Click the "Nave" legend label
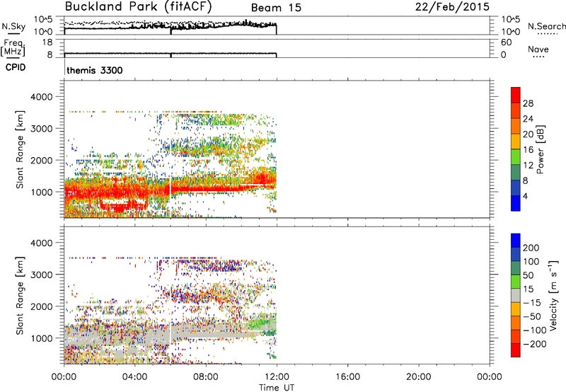Image resolution: width=566 pixels, height=392 pixels. (538, 49)
